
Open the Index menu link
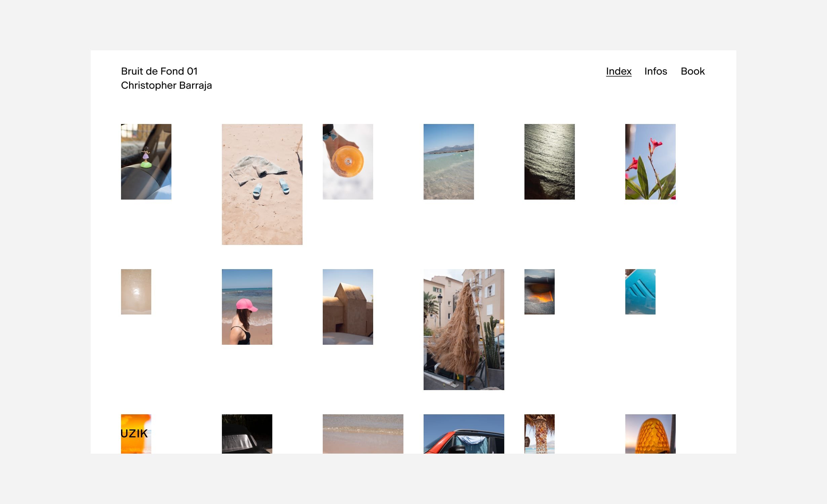pyautogui.click(x=619, y=71)
